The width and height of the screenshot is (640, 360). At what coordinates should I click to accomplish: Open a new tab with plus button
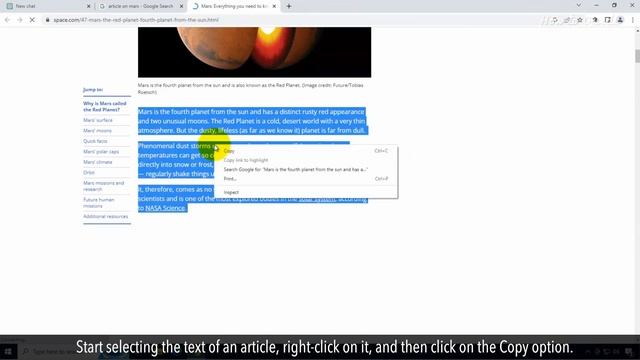[x=289, y=6]
